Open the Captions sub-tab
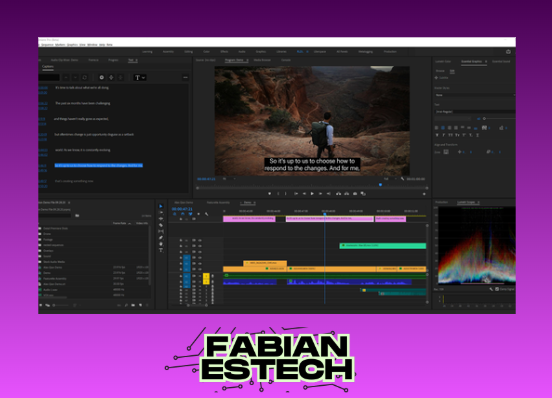This screenshot has width=552, height=398. (48, 67)
